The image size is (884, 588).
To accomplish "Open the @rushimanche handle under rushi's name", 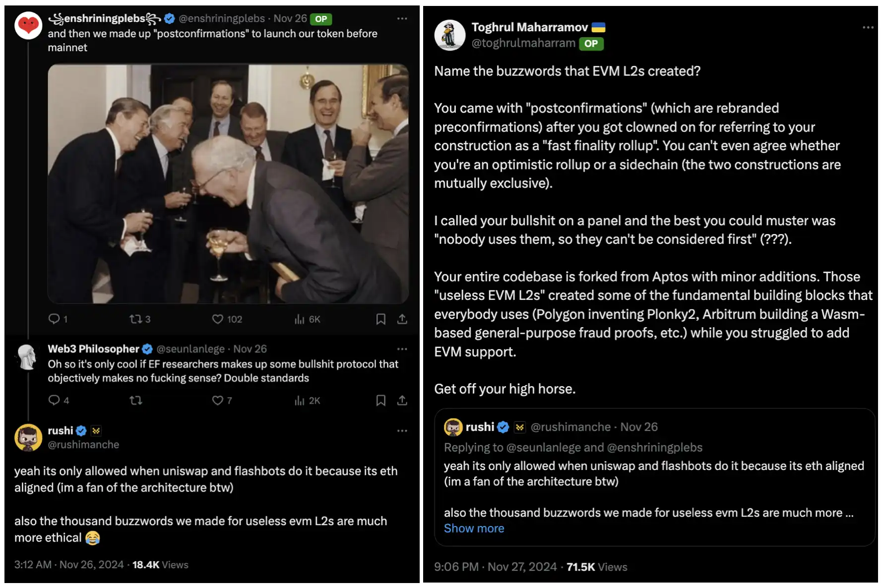I will [x=83, y=445].
